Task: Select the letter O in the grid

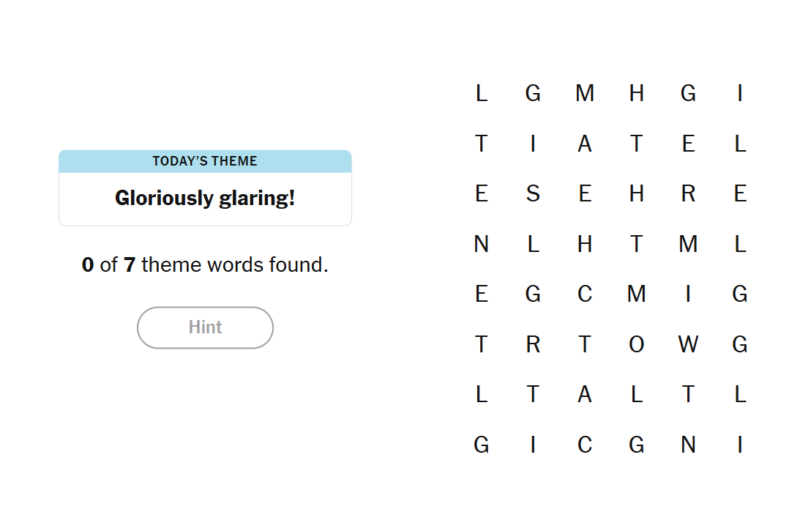Action: pos(637,345)
